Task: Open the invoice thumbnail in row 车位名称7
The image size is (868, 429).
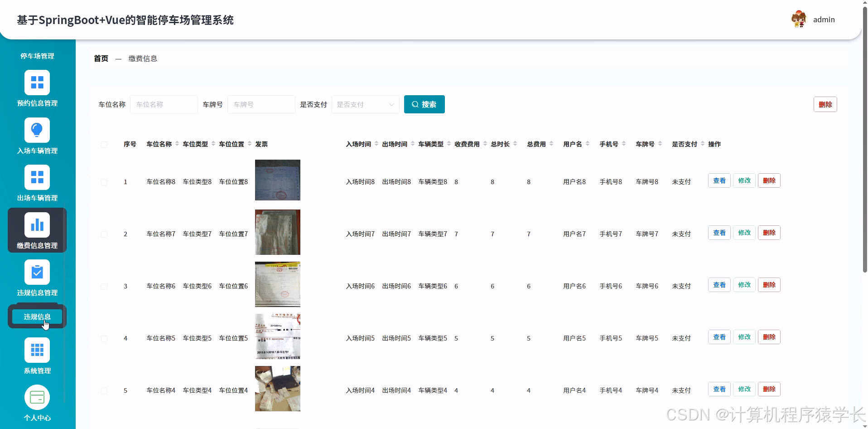Action: click(x=278, y=232)
